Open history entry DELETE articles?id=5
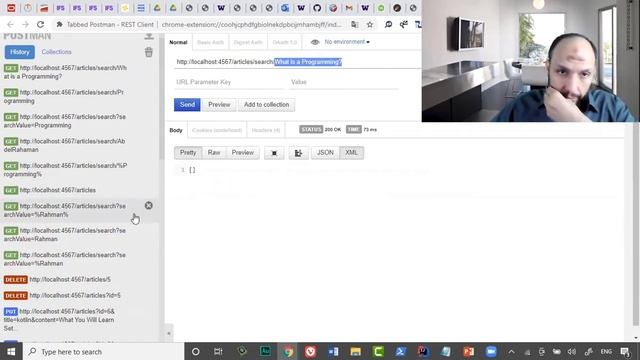This screenshot has width=640, height=360. [x=62, y=296]
